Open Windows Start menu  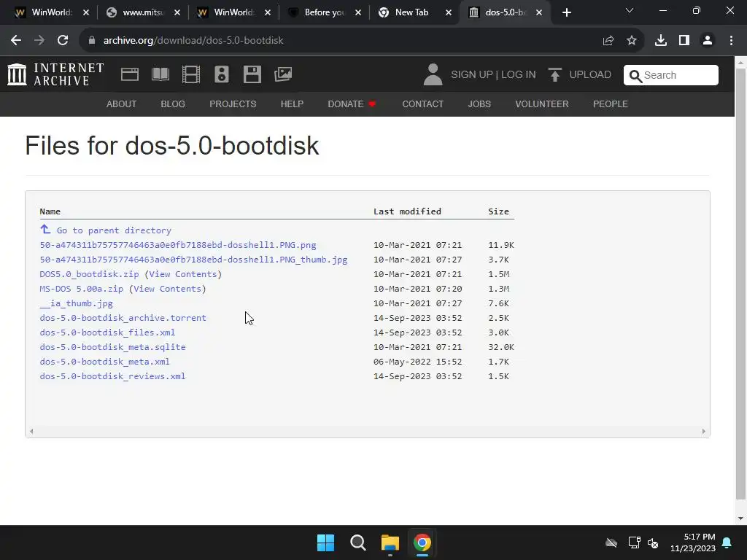326,542
